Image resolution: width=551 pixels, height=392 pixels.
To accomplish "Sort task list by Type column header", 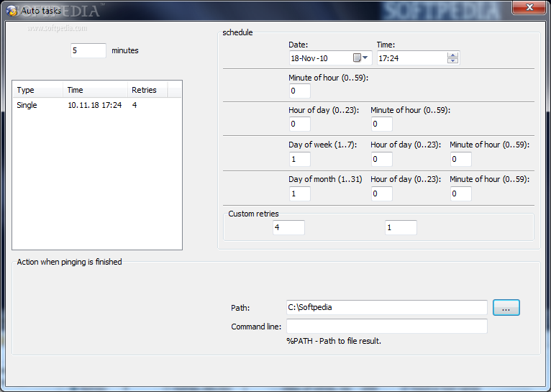I will point(38,90).
